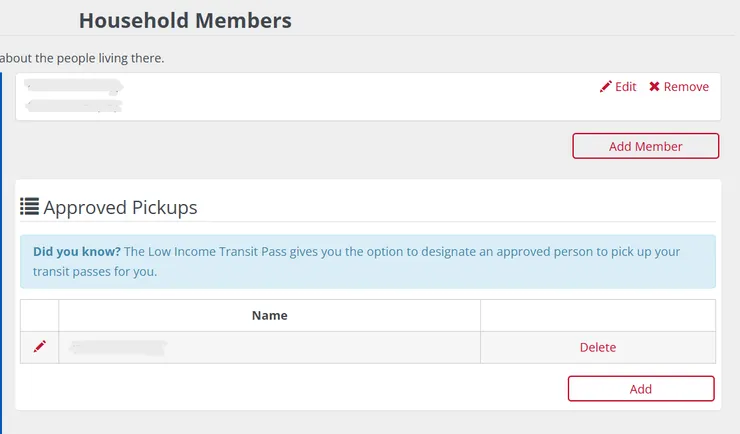The image size is (740, 434).
Task: Click the list icon before Approved Pickups
Action: click(x=29, y=207)
